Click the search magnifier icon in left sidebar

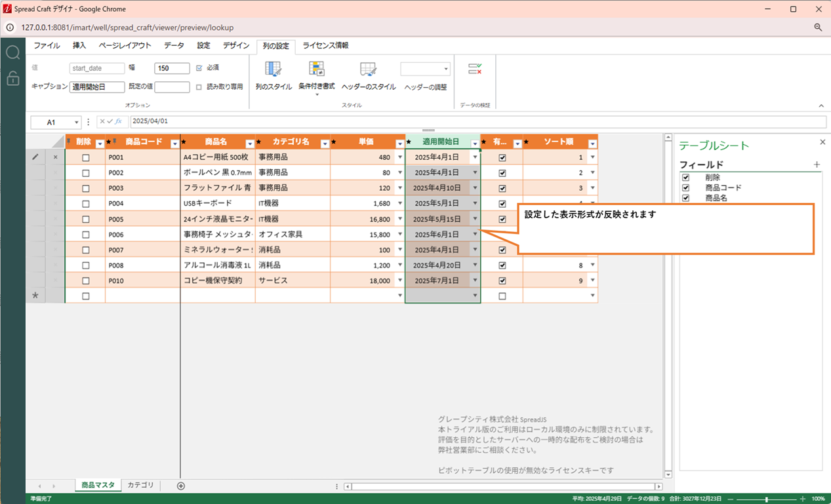click(x=12, y=53)
